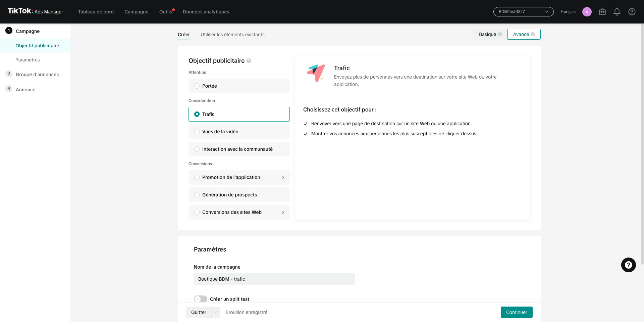Screen dimensions: 644x322
Task: Switch to Utiliser les éléments existants tab
Action: 232,35
